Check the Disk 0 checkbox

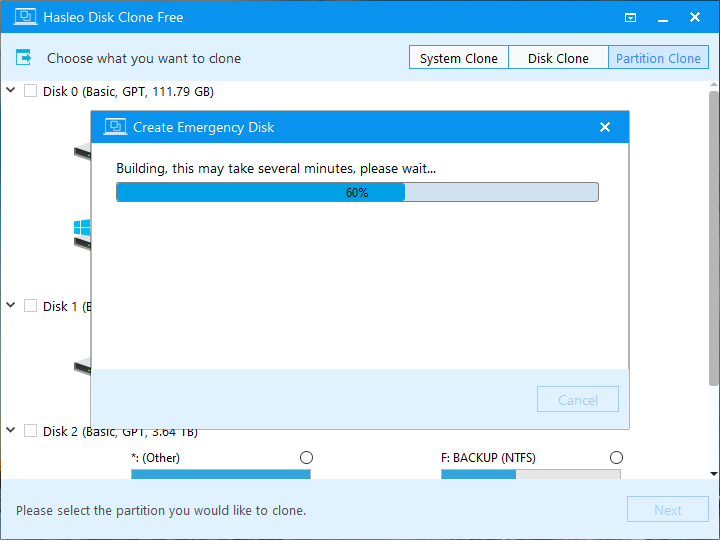point(30,90)
